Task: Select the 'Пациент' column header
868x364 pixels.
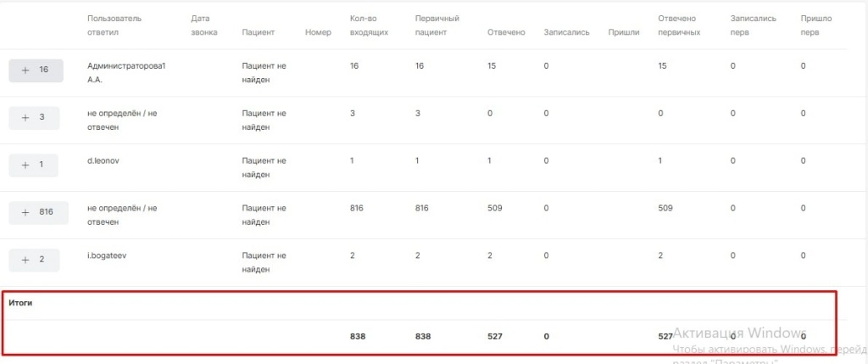Action: point(258,33)
